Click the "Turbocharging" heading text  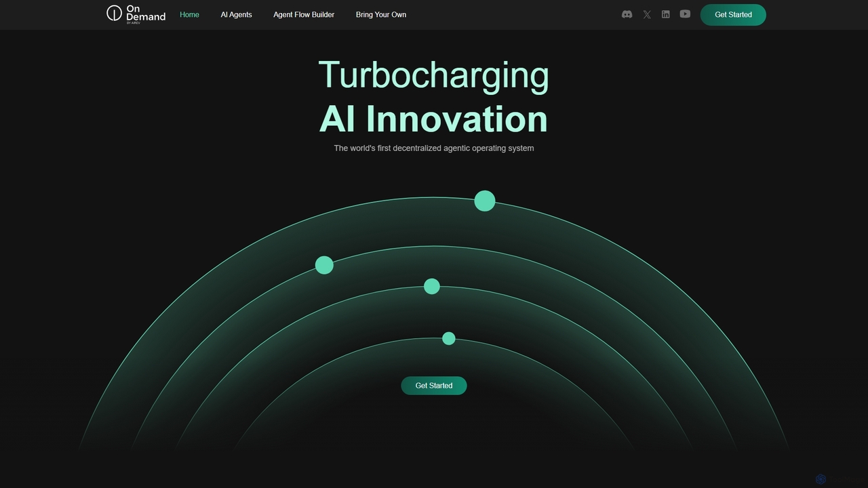click(434, 75)
